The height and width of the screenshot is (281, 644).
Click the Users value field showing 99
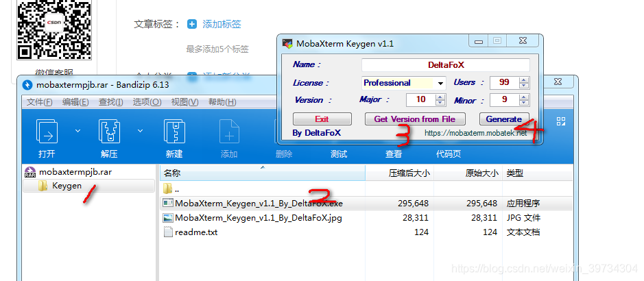(x=504, y=82)
